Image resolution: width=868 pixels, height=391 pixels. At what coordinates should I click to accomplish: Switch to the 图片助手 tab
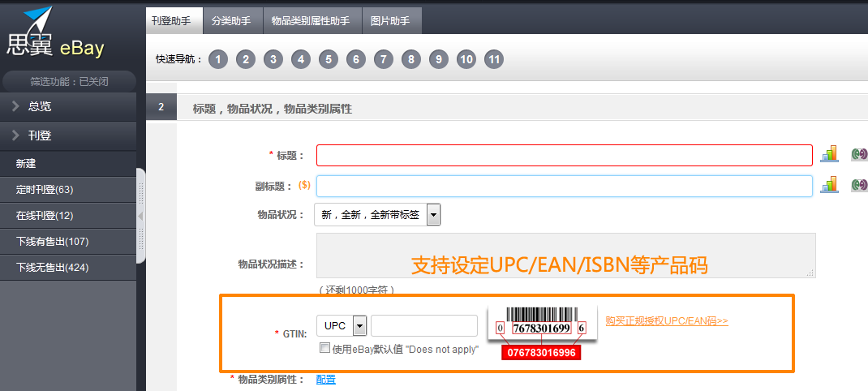pos(392,21)
